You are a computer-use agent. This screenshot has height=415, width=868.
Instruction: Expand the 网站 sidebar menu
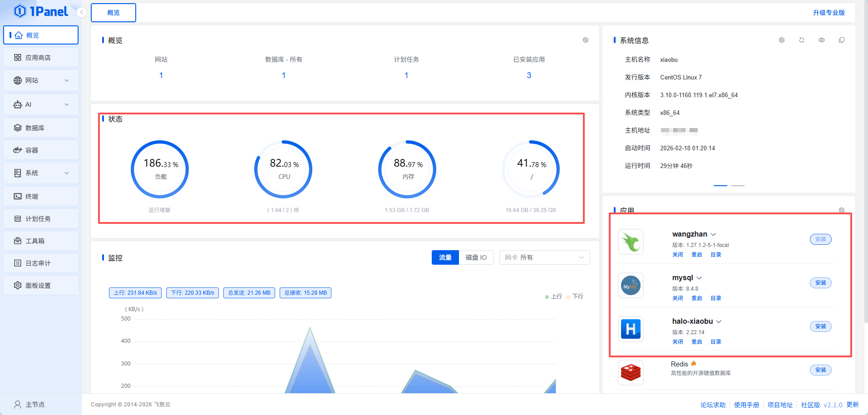tap(41, 80)
